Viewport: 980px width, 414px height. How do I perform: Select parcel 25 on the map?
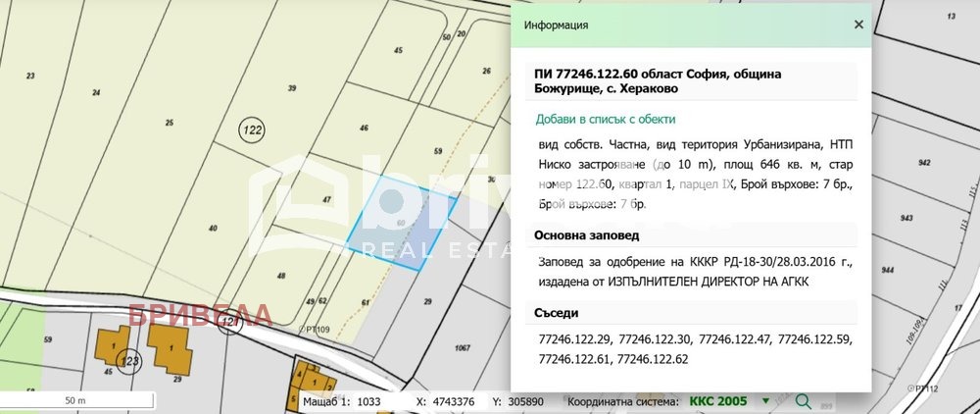click(169, 123)
